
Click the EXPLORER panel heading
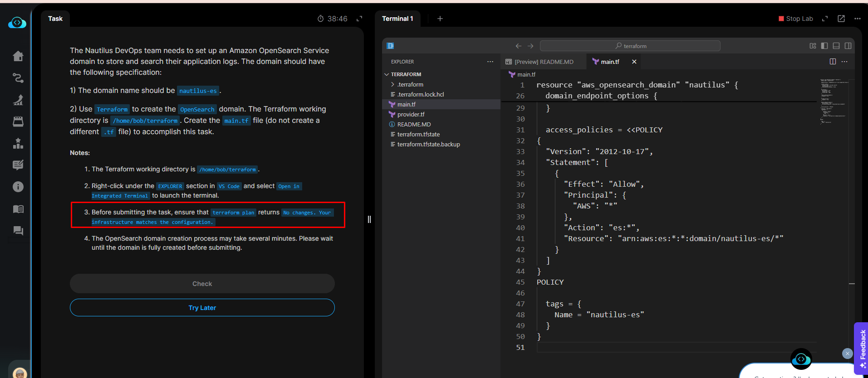[x=402, y=62]
